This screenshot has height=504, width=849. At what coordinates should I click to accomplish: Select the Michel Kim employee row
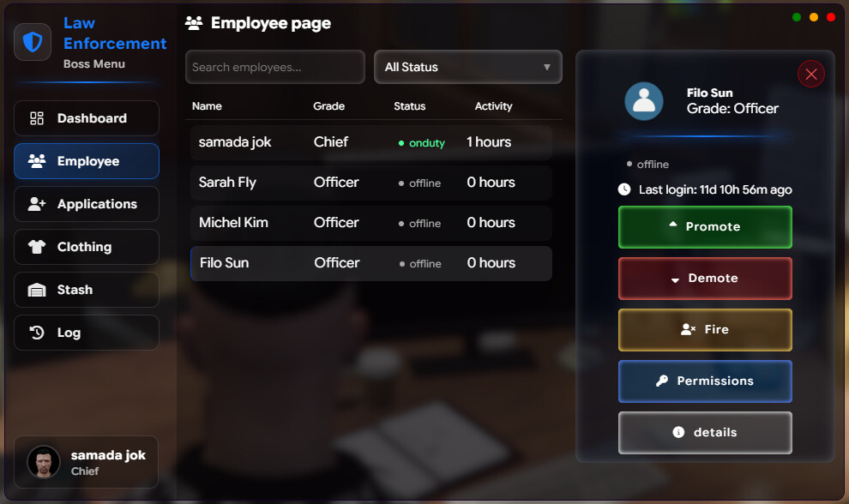pos(370,223)
